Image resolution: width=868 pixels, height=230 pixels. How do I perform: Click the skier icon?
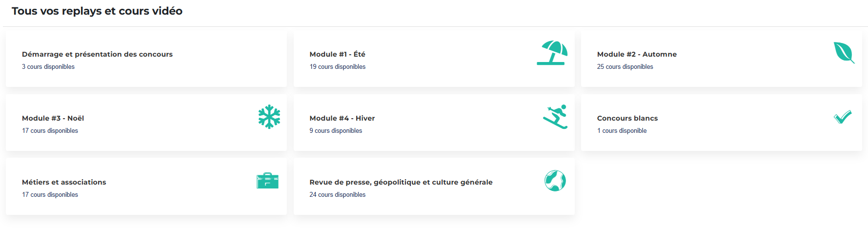tap(555, 117)
